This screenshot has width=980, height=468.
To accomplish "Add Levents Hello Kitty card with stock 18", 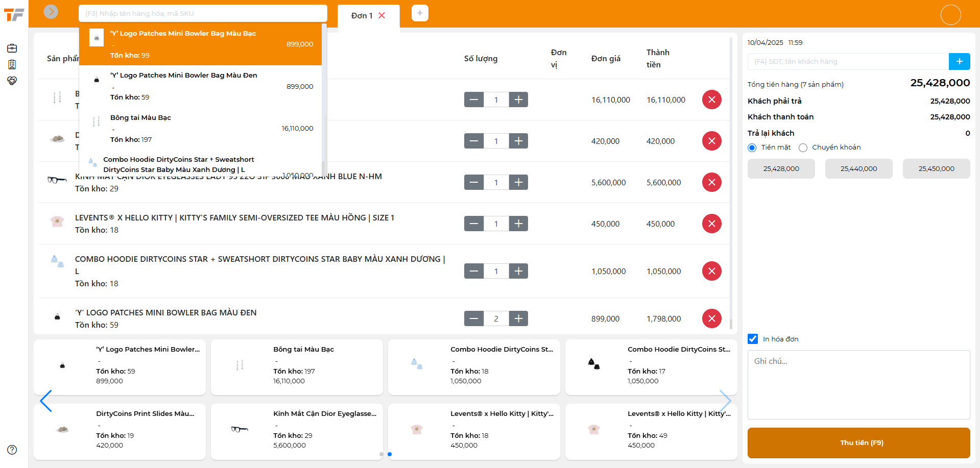I will [x=474, y=432].
